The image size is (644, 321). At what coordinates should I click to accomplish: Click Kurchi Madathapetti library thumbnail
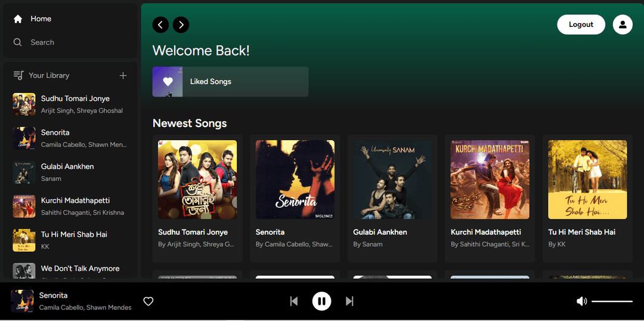click(24, 206)
